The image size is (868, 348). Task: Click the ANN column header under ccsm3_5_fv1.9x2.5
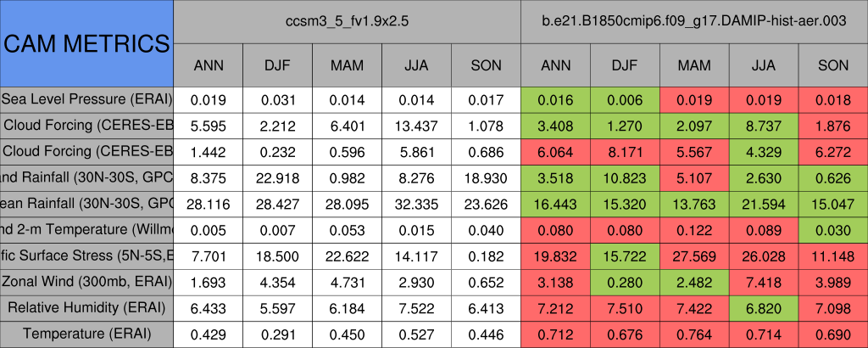pyautogui.click(x=209, y=65)
